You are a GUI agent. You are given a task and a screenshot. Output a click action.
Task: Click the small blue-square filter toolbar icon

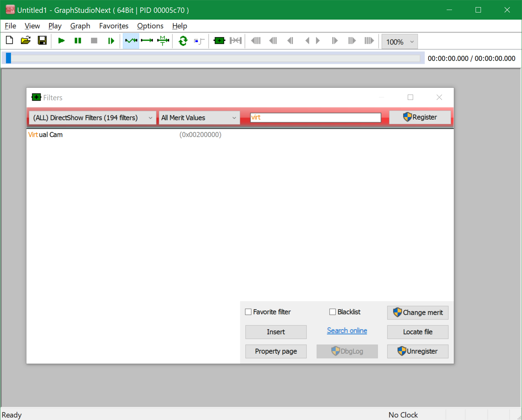[199, 41]
